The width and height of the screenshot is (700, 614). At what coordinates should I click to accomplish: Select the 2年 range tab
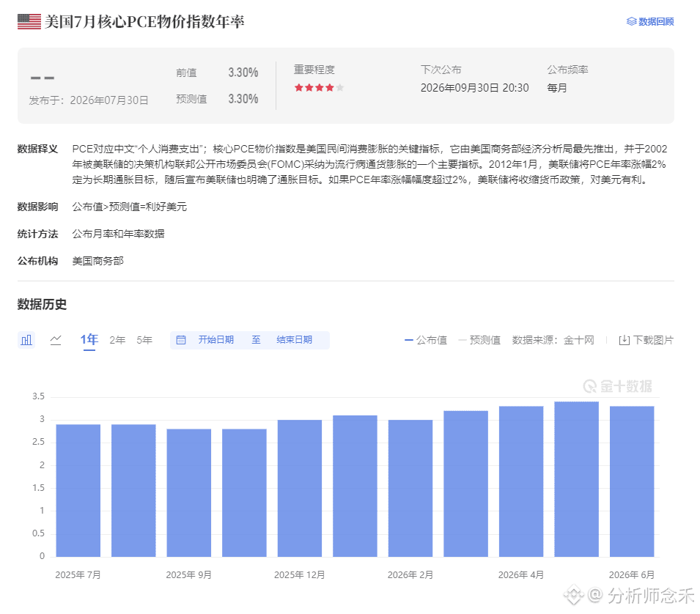pyautogui.click(x=117, y=340)
